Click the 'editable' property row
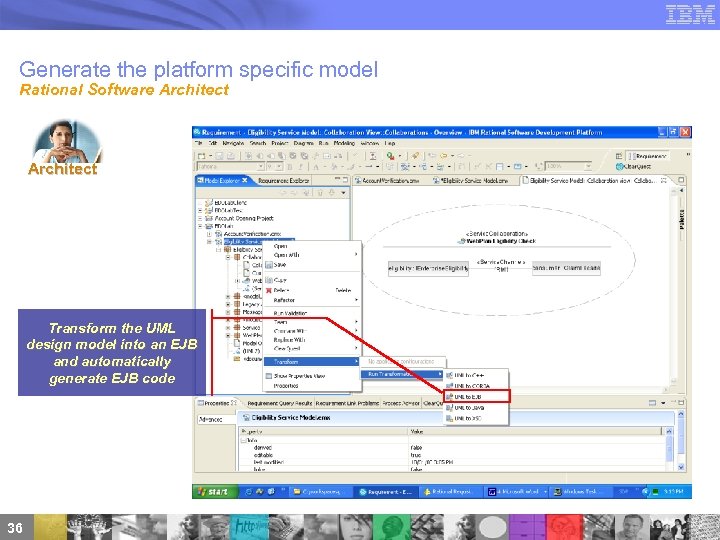720x540 pixels. click(x=452, y=455)
